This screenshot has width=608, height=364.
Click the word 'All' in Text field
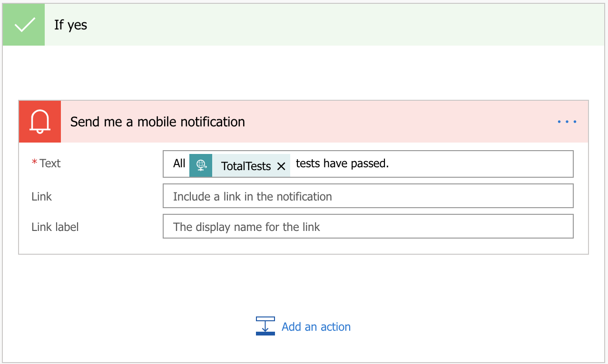pyautogui.click(x=179, y=164)
